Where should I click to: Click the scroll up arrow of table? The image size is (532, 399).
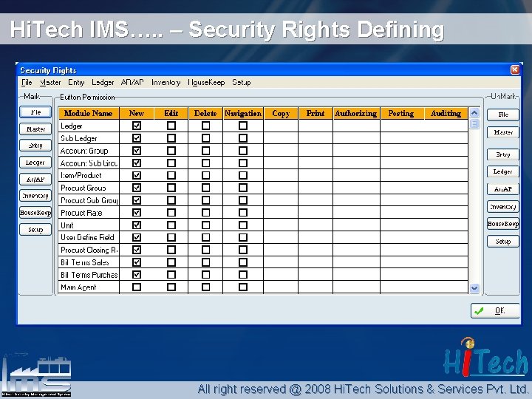(x=474, y=112)
